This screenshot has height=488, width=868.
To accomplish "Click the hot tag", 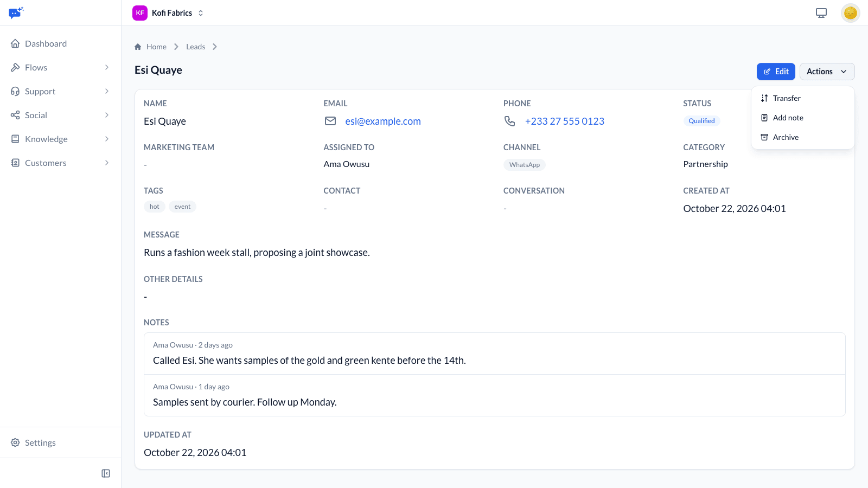I will 155,207.
